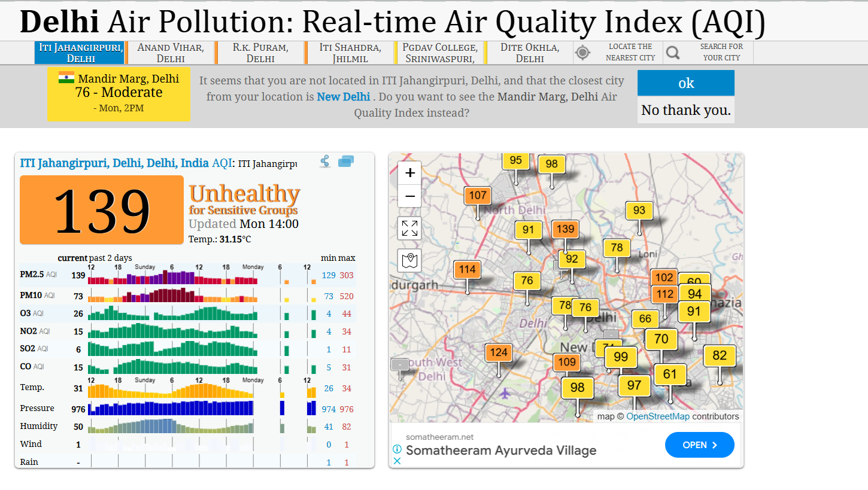Click Locate the nearest city
868x490 pixels.
coord(630,53)
